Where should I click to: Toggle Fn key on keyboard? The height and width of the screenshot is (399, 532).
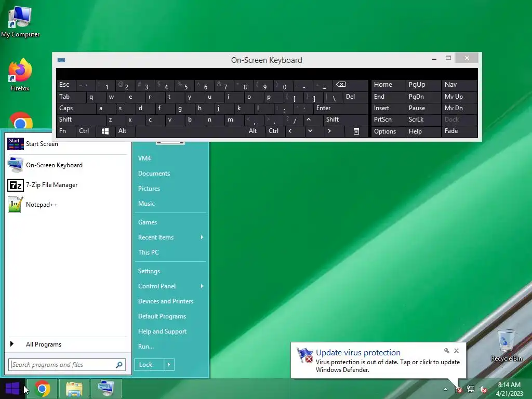click(66, 131)
